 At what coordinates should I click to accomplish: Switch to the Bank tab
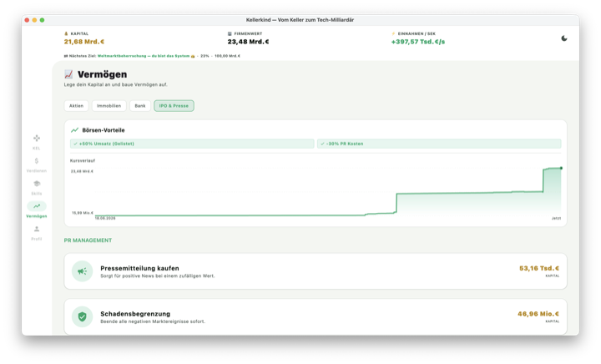(140, 106)
